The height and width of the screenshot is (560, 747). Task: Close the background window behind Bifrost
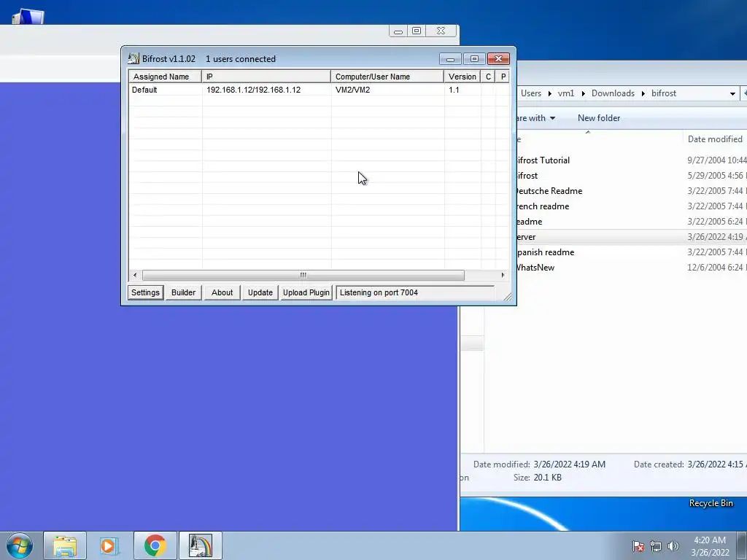[x=441, y=31]
